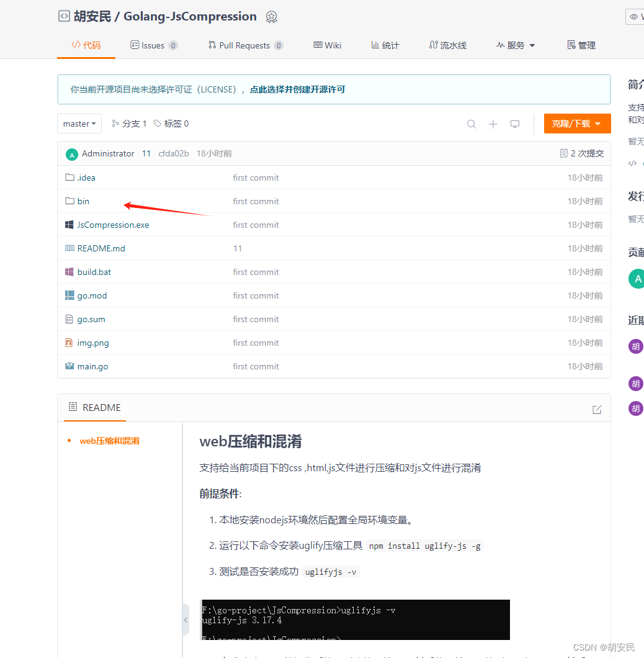644x658 pixels.
Task: Click book icon of README.md
Action: point(69,248)
